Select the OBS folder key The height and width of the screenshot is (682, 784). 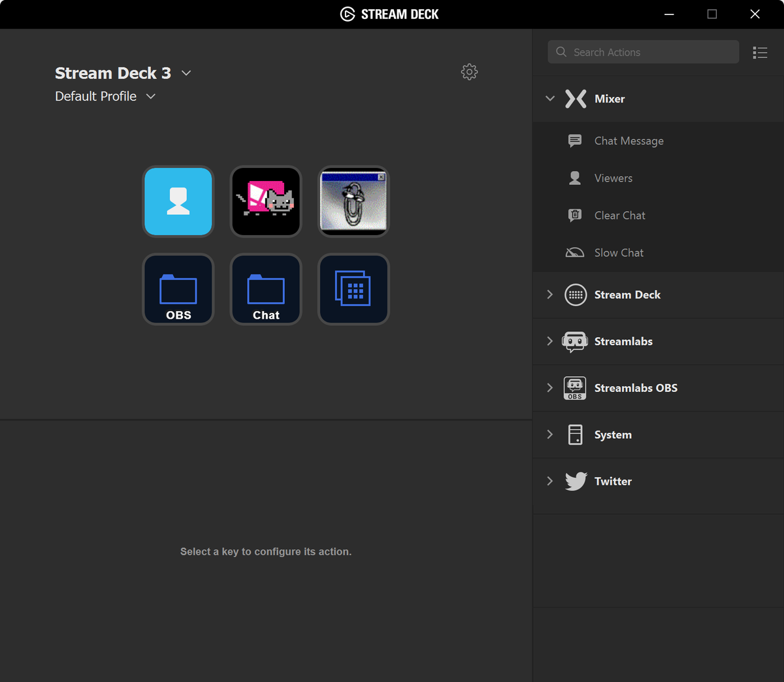[178, 289]
